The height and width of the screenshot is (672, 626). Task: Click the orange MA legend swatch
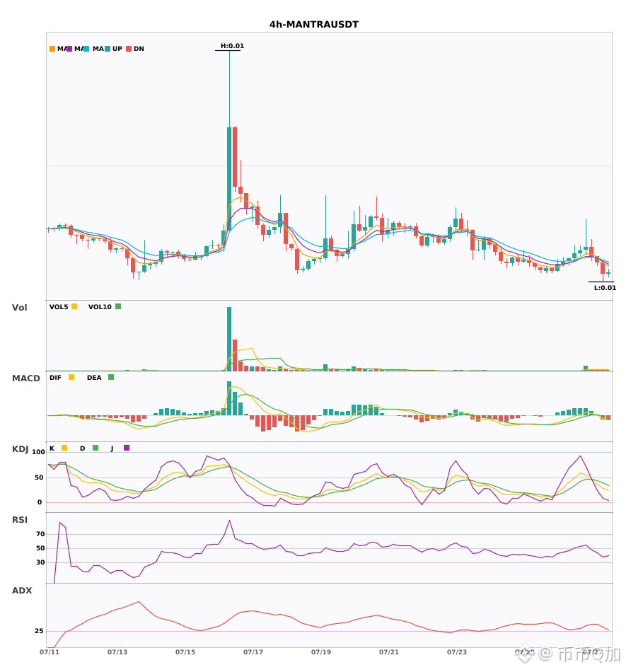click(52, 49)
